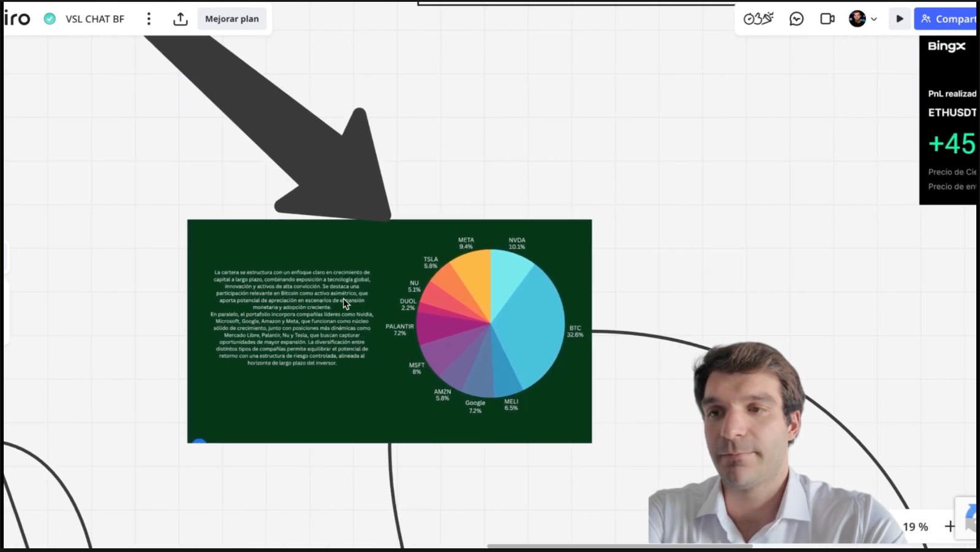
Task: Click the Miro logo at top left
Action: pos(17,18)
